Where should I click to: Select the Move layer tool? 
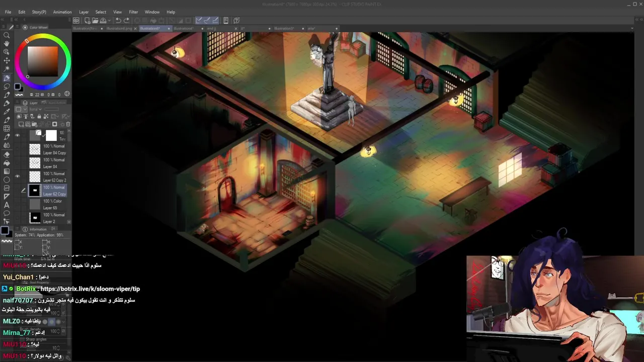coord(7,61)
